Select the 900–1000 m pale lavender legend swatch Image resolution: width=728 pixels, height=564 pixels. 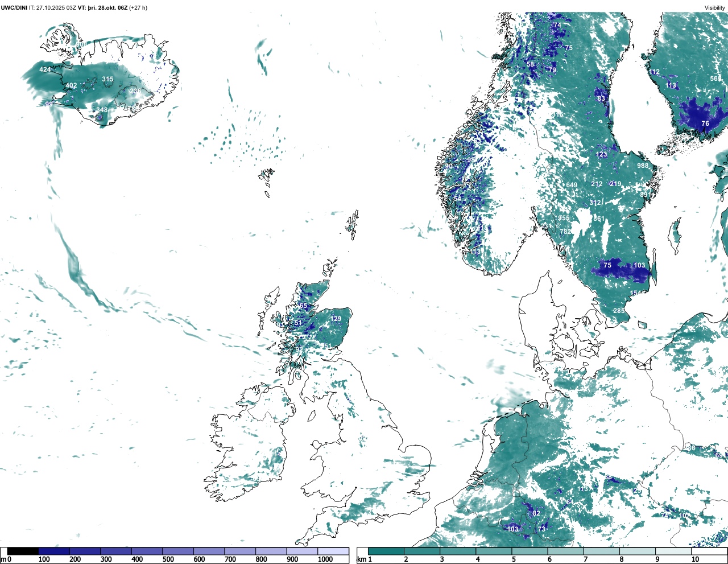coord(302,551)
